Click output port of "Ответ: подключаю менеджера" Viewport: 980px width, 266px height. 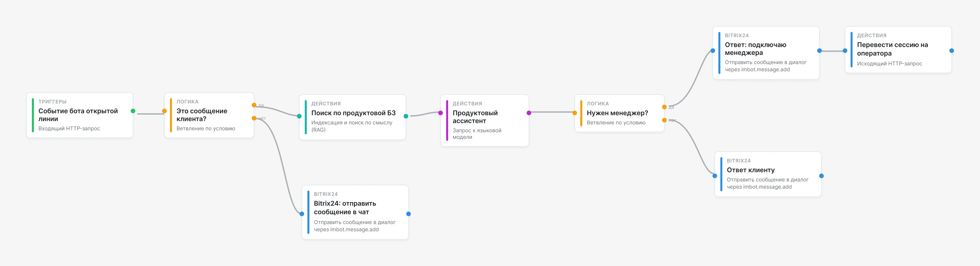coord(820,51)
